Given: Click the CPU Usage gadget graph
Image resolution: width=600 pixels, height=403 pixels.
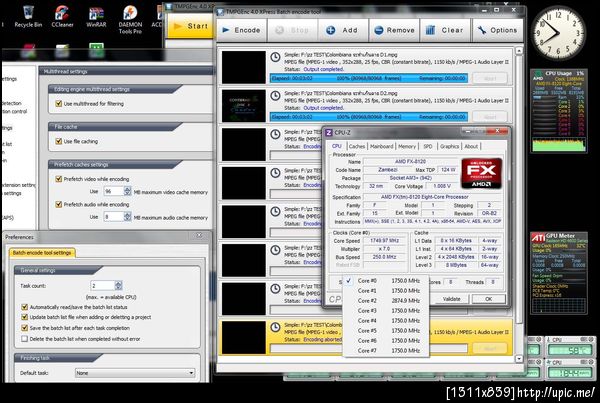Looking at the screenshot, I should pos(558,145).
